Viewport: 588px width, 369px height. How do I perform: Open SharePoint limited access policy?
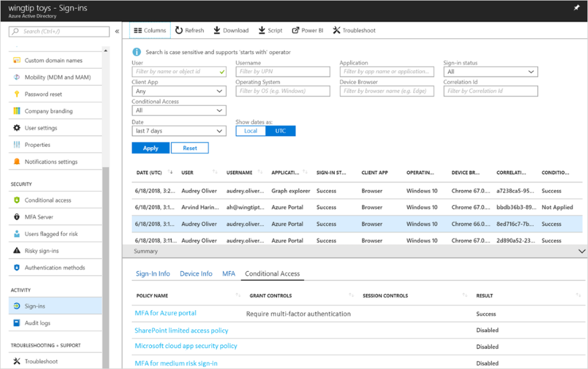(181, 330)
